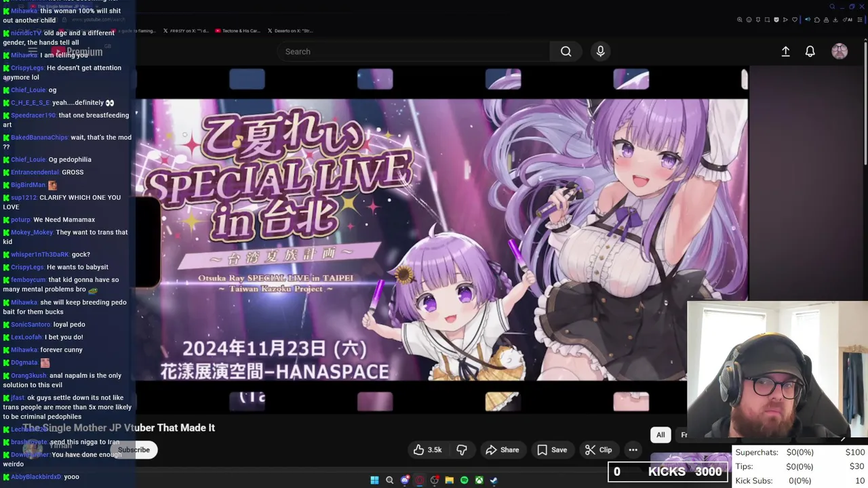Focus the YouTube Search input field
This screenshot has width=868, height=488.
pyautogui.click(x=414, y=52)
